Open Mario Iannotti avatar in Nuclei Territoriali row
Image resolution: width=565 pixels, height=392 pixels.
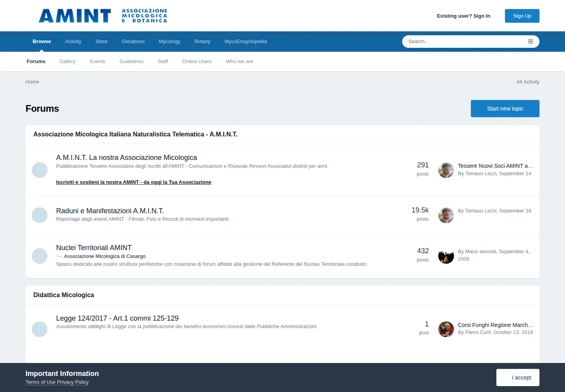pos(446,256)
